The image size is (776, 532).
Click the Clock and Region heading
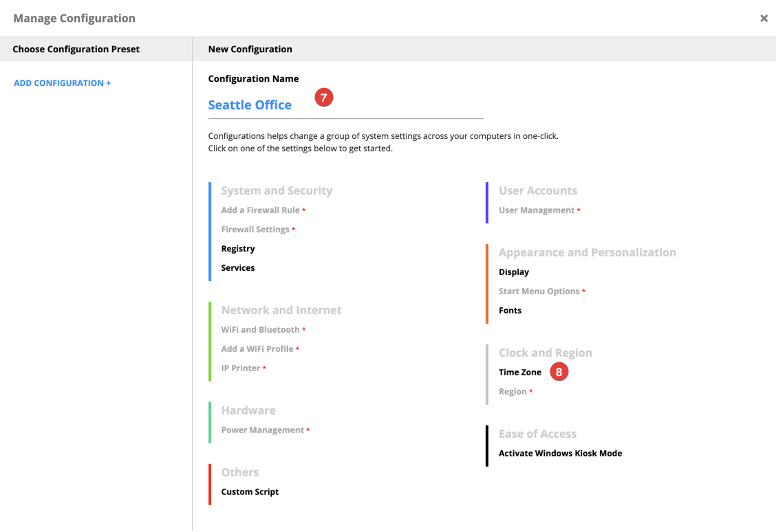pyautogui.click(x=546, y=353)
